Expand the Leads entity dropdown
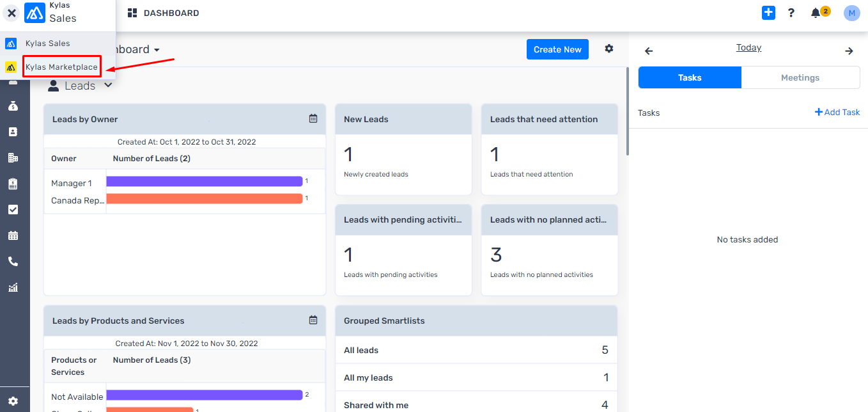 [108, 85]
